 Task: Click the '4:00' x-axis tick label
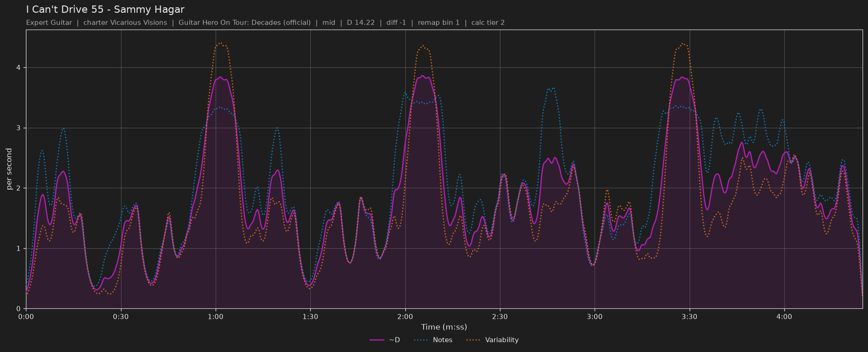coord(784,317)
